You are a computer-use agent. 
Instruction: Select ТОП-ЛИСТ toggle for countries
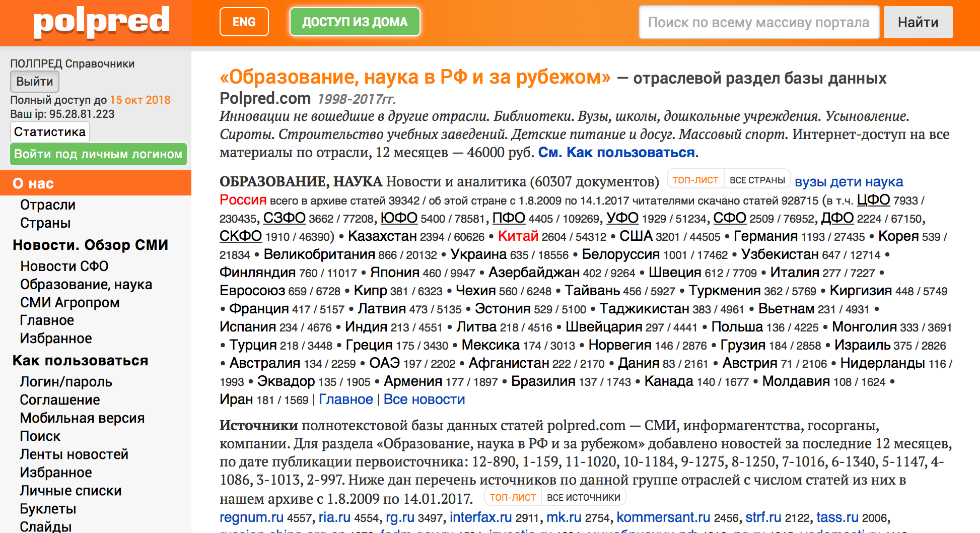pos(695,180)
